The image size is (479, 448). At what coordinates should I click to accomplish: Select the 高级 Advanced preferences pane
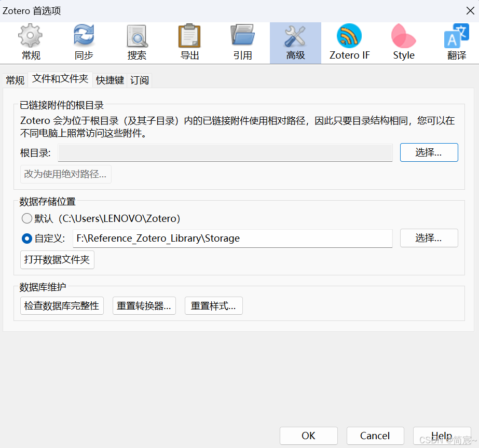coord(295,43)
